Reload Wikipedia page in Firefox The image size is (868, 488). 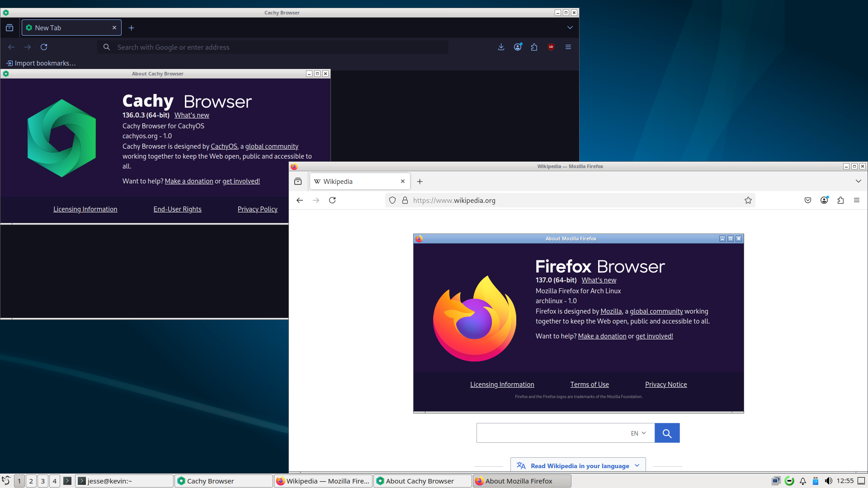[332, 200]
